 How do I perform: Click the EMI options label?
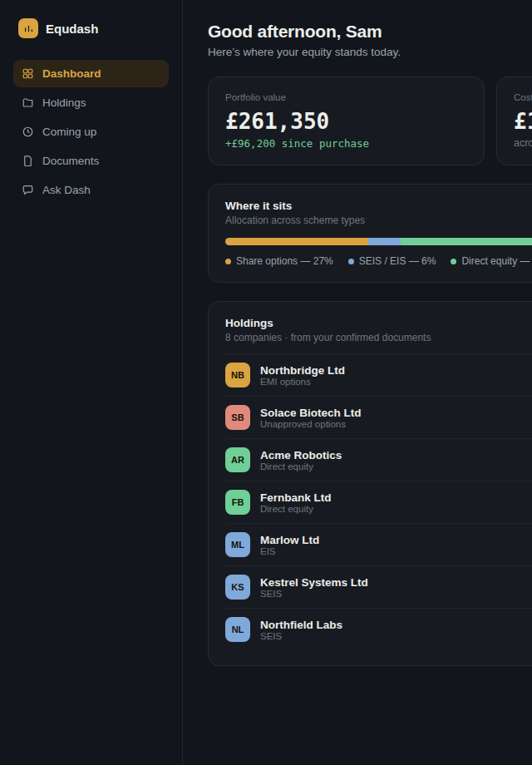click(x=285, y=382)
